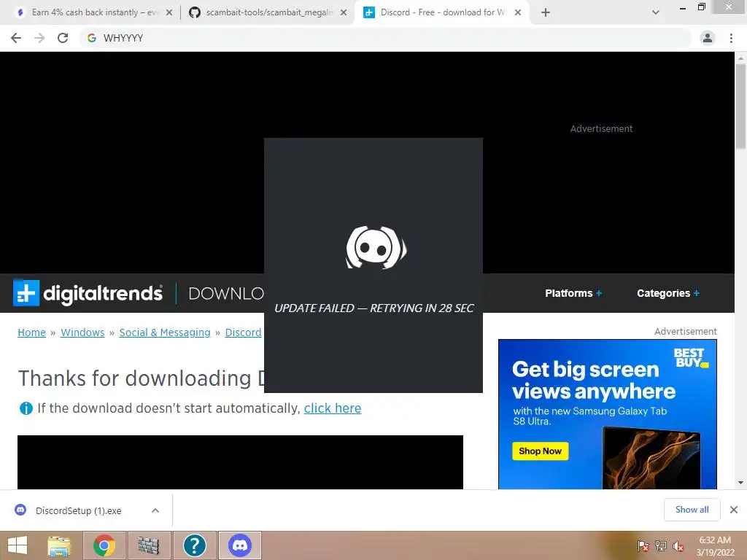The width and height of the screenshot is (747, 560).
Task: Click the page scrollbar up arrow
Action: pos(740,58)
